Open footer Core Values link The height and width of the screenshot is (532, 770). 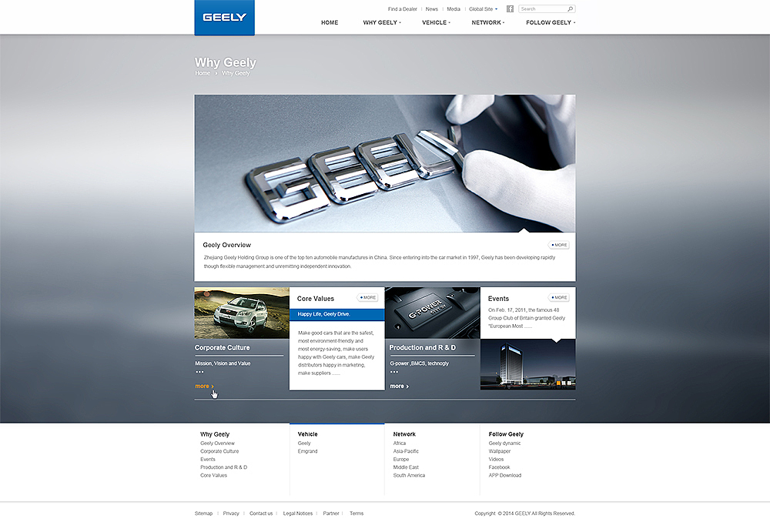[213, 476]
